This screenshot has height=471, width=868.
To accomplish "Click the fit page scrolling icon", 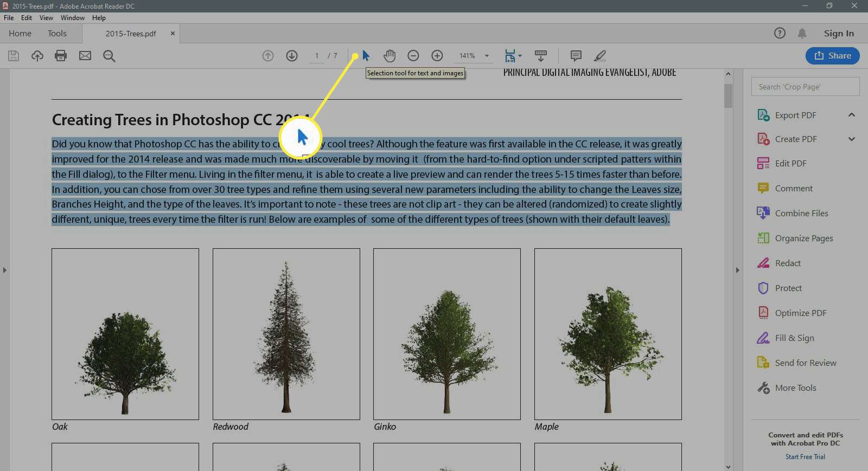I will coord(510,56).
